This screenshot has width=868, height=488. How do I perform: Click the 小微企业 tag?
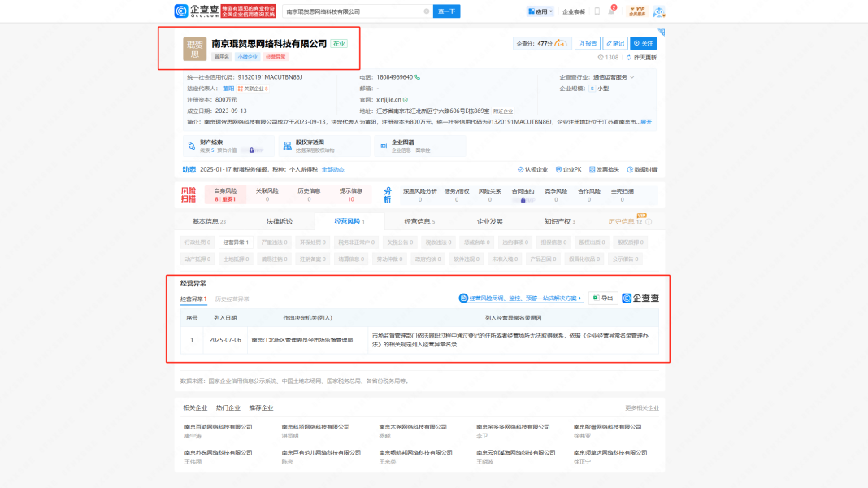tap(247, 57)
